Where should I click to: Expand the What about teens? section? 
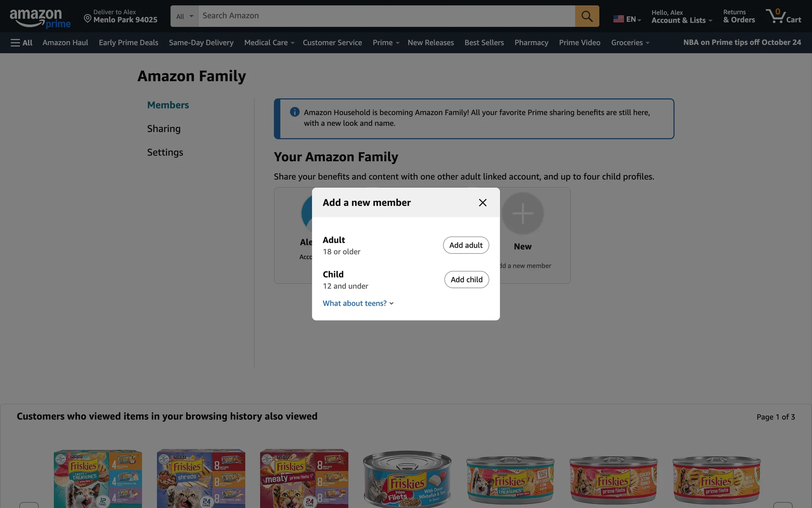tap(358, 304)
